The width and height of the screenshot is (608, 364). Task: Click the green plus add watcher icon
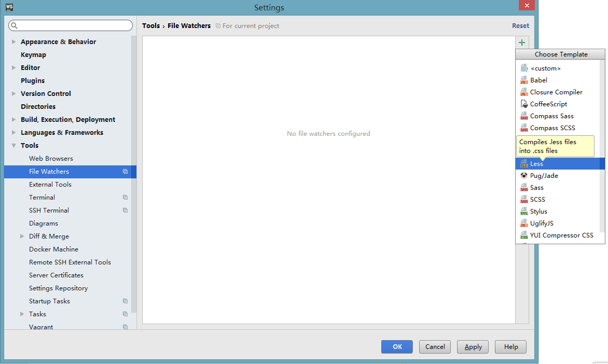coord(521,43)
